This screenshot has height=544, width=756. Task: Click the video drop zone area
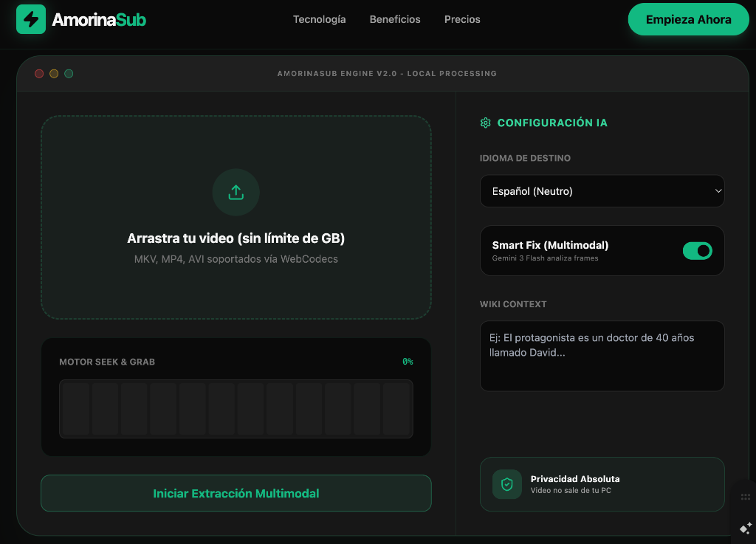point(236,217)
